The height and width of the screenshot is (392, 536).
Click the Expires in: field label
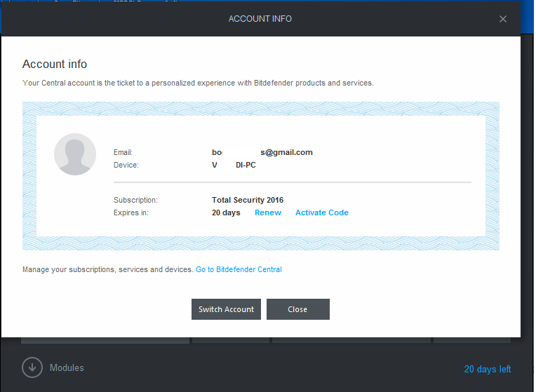131,212
